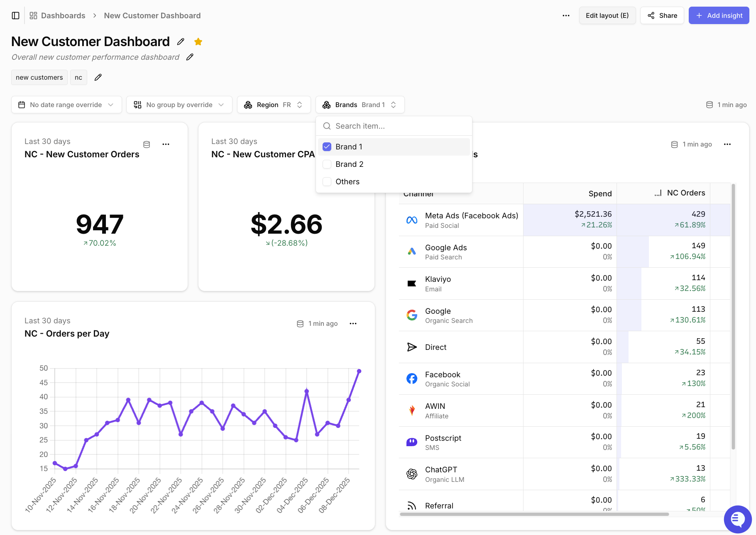Open the Dashboards breadcrumb link

[x=57, y=16]
